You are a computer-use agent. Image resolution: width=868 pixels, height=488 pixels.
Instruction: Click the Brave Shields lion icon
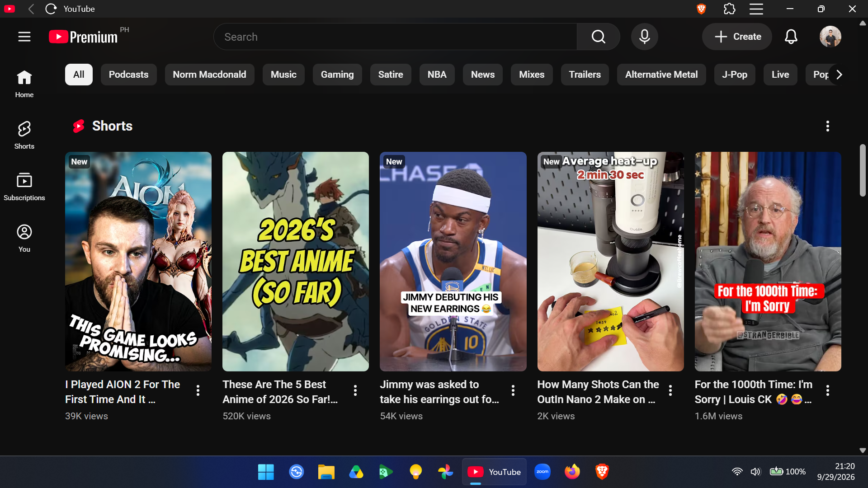pyautogui.click(x=701, y=9)
